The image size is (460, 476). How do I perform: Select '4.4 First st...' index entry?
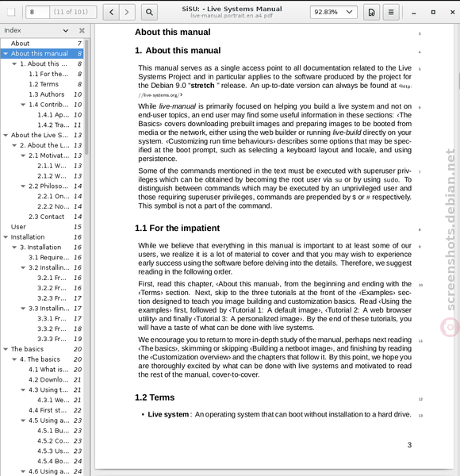coord(43,410)
